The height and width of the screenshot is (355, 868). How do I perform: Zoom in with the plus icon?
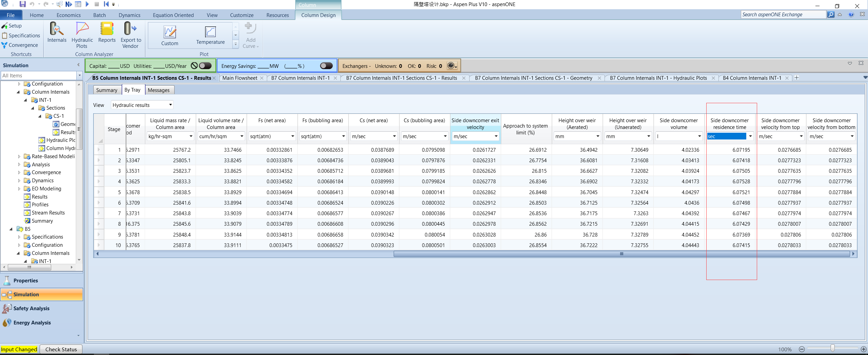(864, 349)
